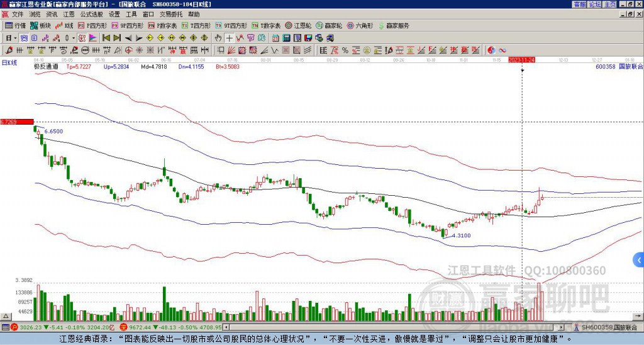
Task: Open the calculator icon
Action: pos(286,38)
